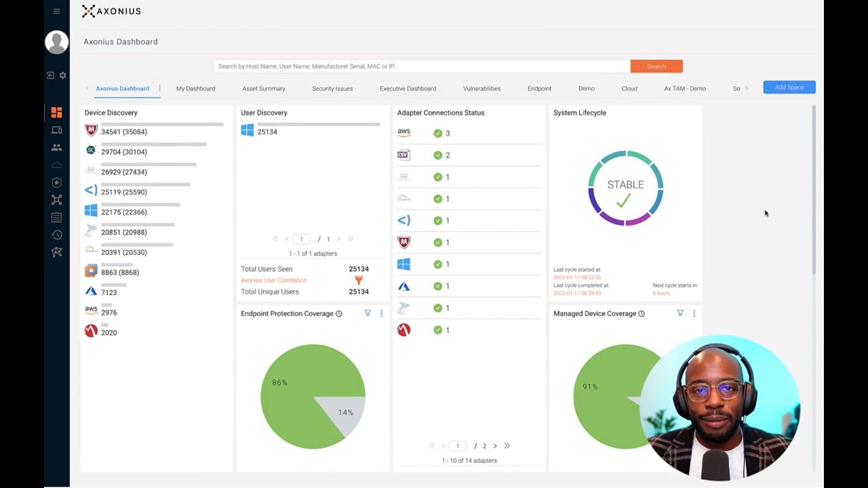This screenshot has width=868, height=488.
Task: Click the orange Search button
Action: tap(656, 66)
